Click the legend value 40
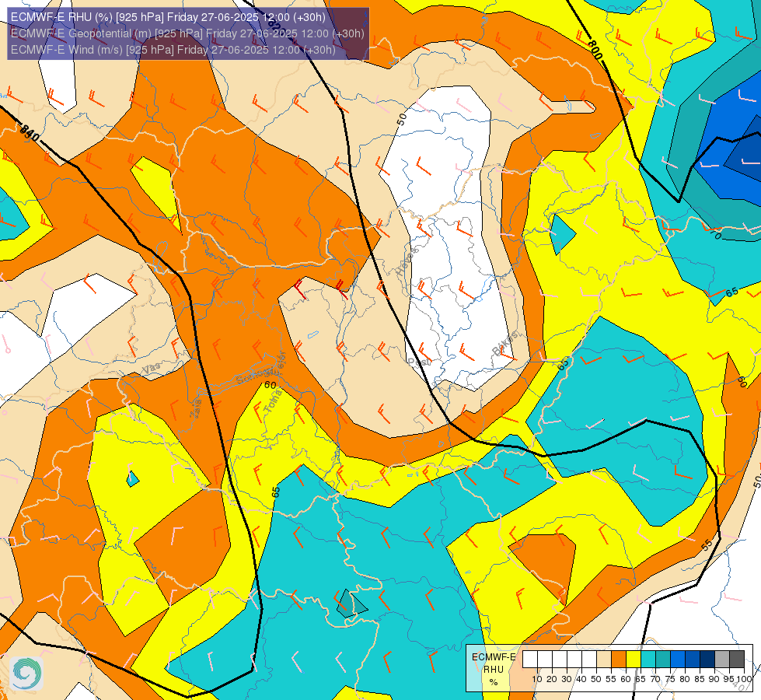The width and height of the screenshot is (761, 700). (581, 679)
